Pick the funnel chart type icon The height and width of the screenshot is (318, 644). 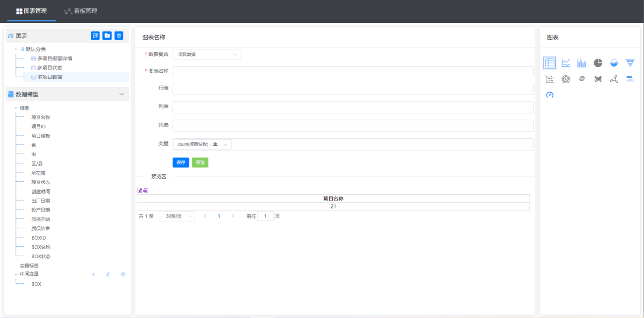630,63
